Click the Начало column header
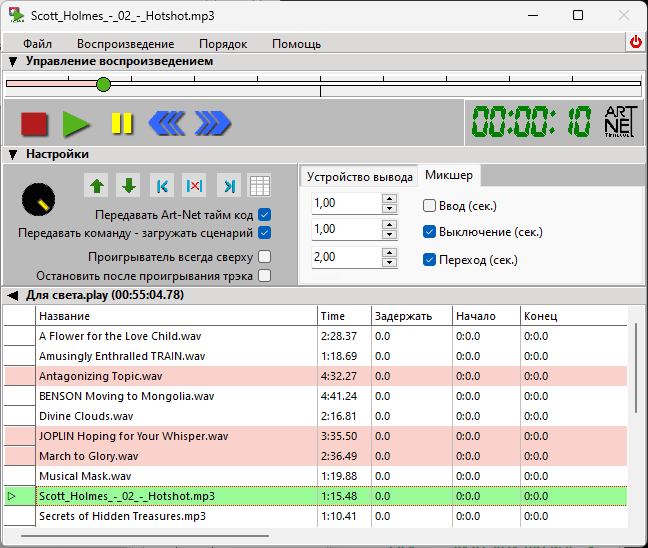This screenshot has height=548, width=648. tap(486, 316)
